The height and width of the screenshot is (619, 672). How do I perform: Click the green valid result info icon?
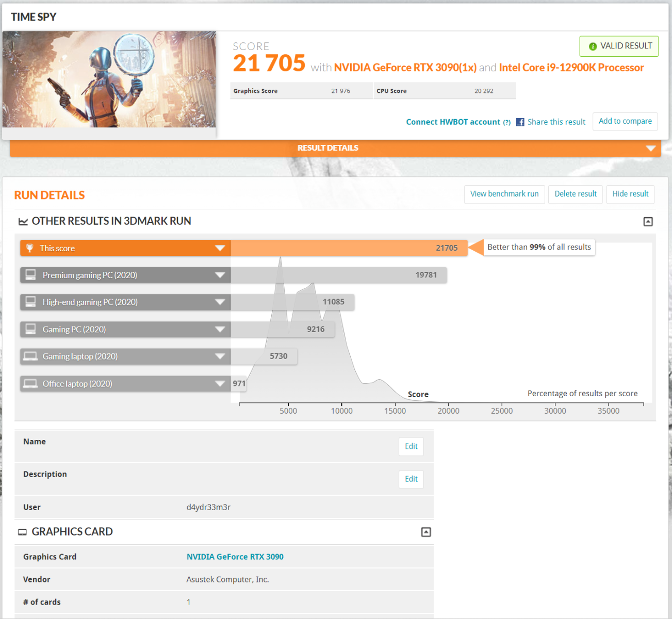pyautogui.click(x=593, y=46)
